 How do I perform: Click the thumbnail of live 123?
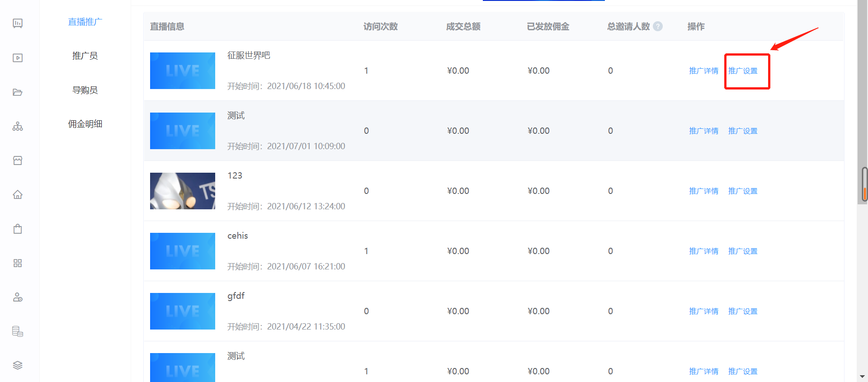tap(183, 191)
